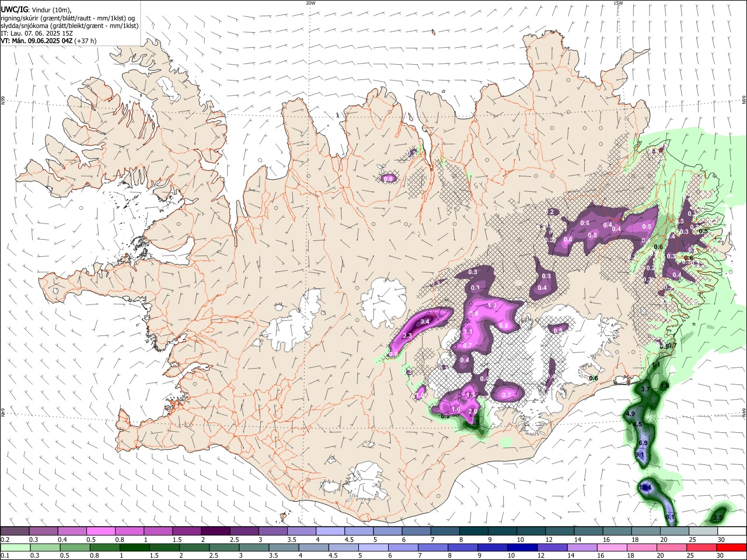This screenshot has width=747, height=560.
Task: Click the '2.3' snowfall value on the map
Action: pos(407,335)
